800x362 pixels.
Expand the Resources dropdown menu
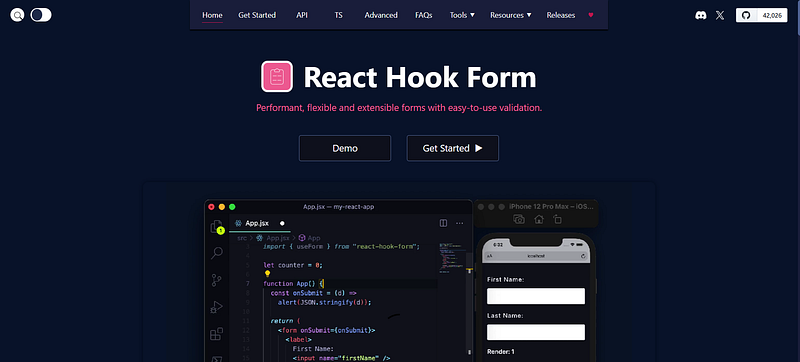511,15
